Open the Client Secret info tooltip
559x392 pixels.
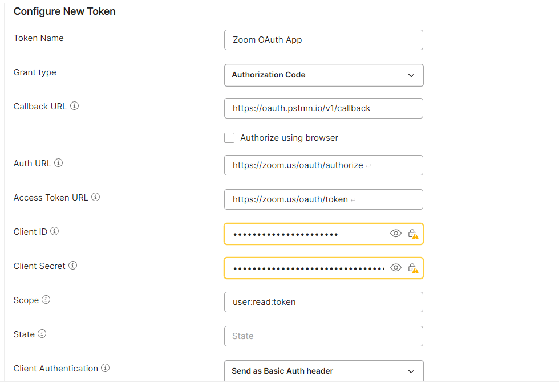[x=72, y=266]
